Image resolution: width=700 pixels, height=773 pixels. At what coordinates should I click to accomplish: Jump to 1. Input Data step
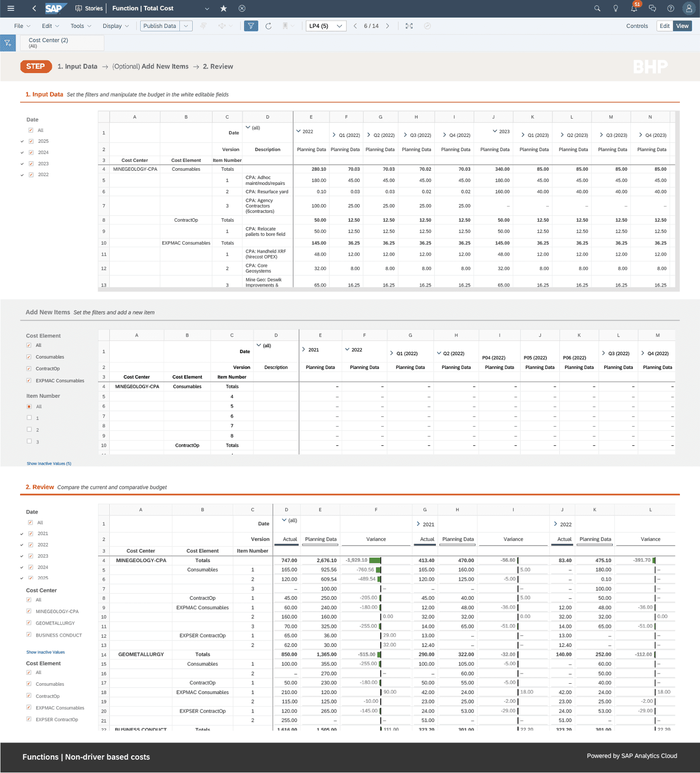[x=77, y=67]
